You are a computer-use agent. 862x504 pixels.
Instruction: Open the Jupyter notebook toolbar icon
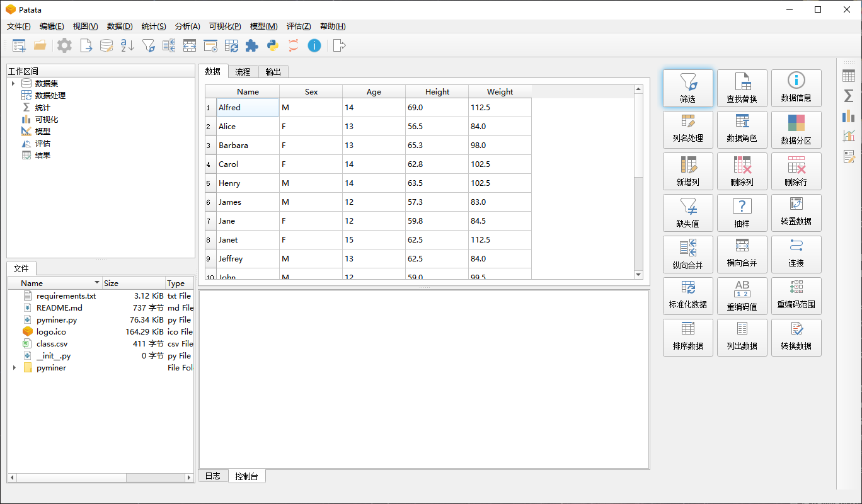[294, 45]
